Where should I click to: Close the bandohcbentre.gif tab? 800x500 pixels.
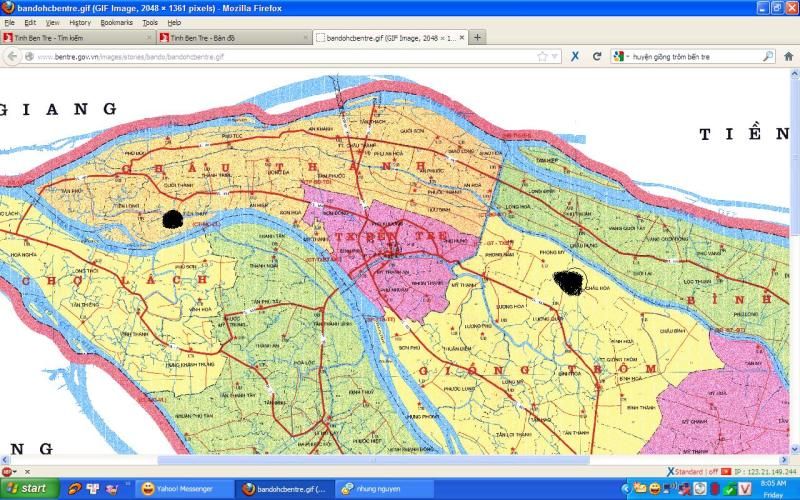click(x=461, y=37)
